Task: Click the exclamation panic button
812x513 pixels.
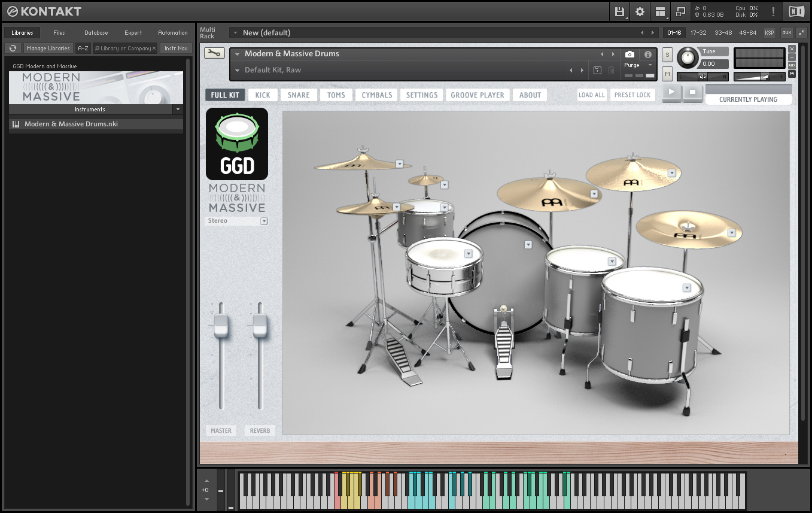Action: coord(773,11)
